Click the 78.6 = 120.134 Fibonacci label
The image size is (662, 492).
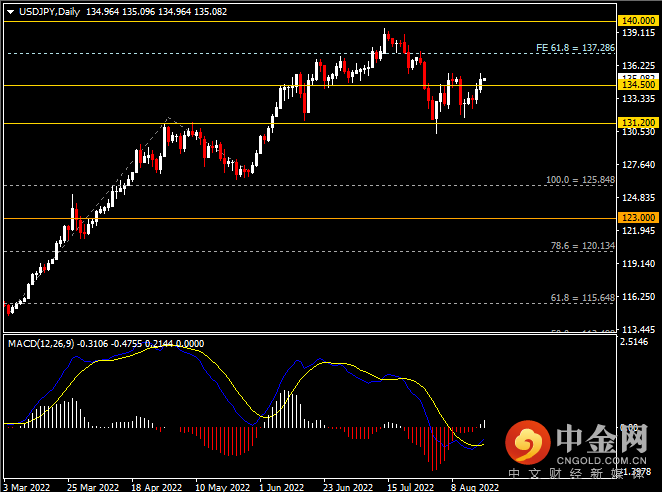point(583,246)
